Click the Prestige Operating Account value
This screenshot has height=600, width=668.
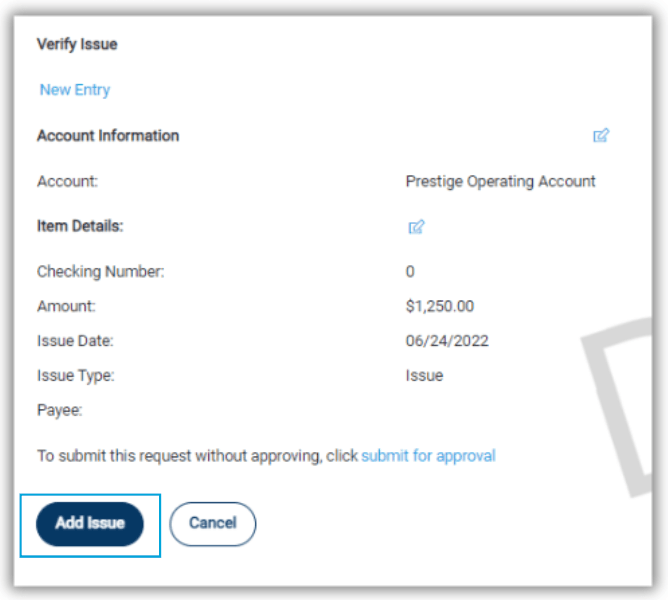(x=501, y=182)
